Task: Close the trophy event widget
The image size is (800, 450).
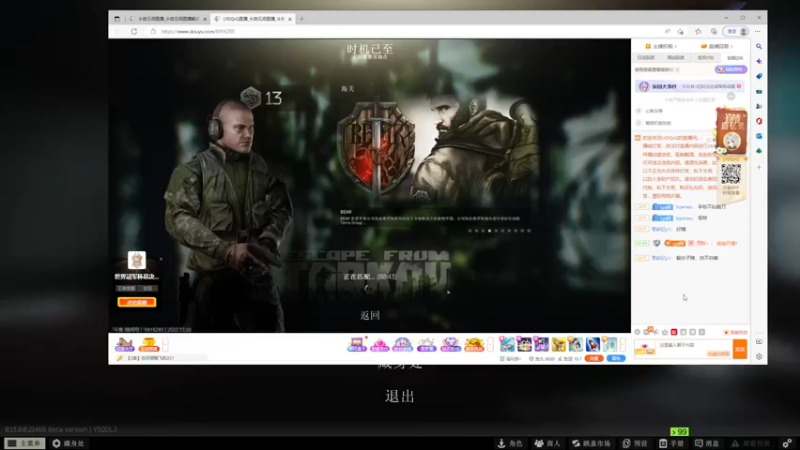Action: tap(161, 259)
